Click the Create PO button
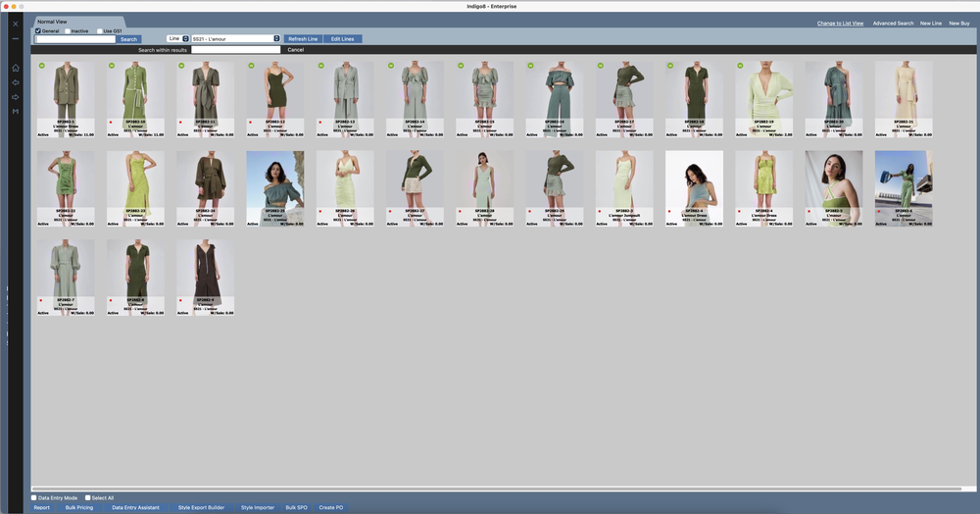This screenshot has height=514, width=980. tap(331, 507)
